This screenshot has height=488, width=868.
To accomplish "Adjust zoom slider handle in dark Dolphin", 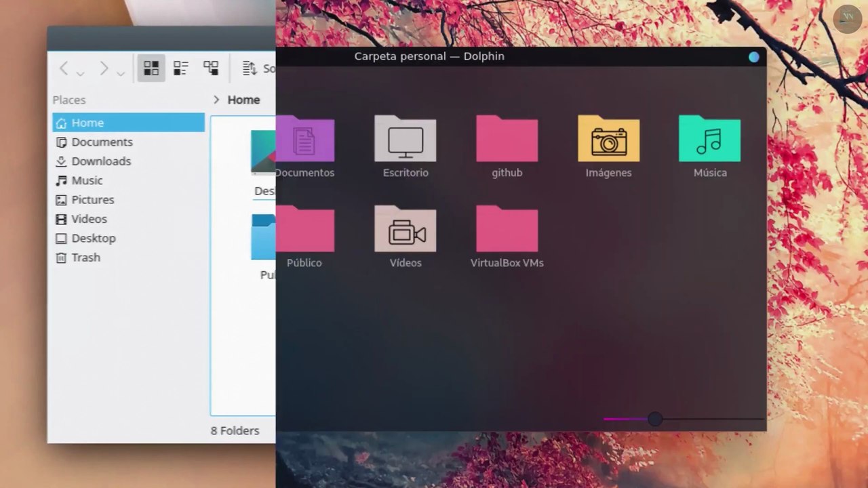I will point(654,420).
